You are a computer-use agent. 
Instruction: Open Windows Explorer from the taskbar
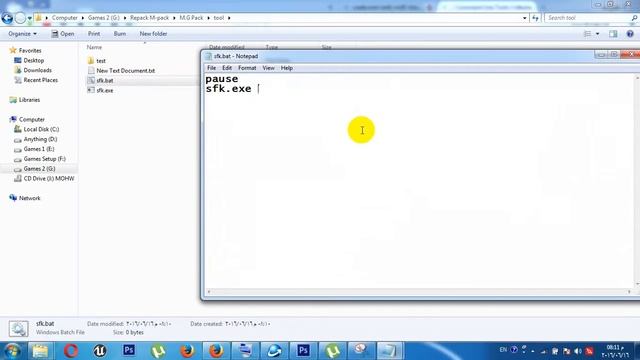coord(40,351)
